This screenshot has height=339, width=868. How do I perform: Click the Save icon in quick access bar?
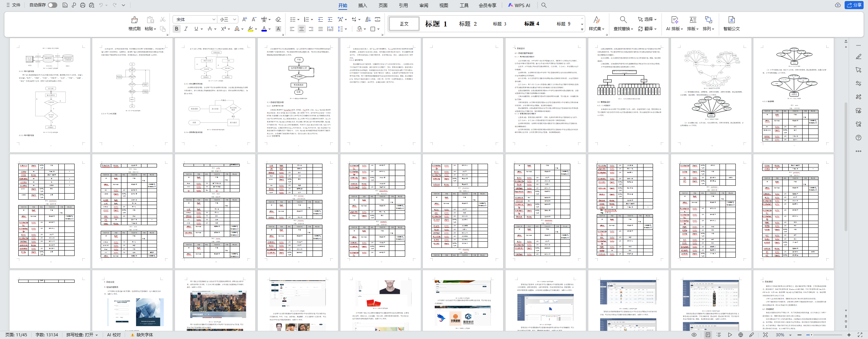pyautogui.click(x=65, y=5)
